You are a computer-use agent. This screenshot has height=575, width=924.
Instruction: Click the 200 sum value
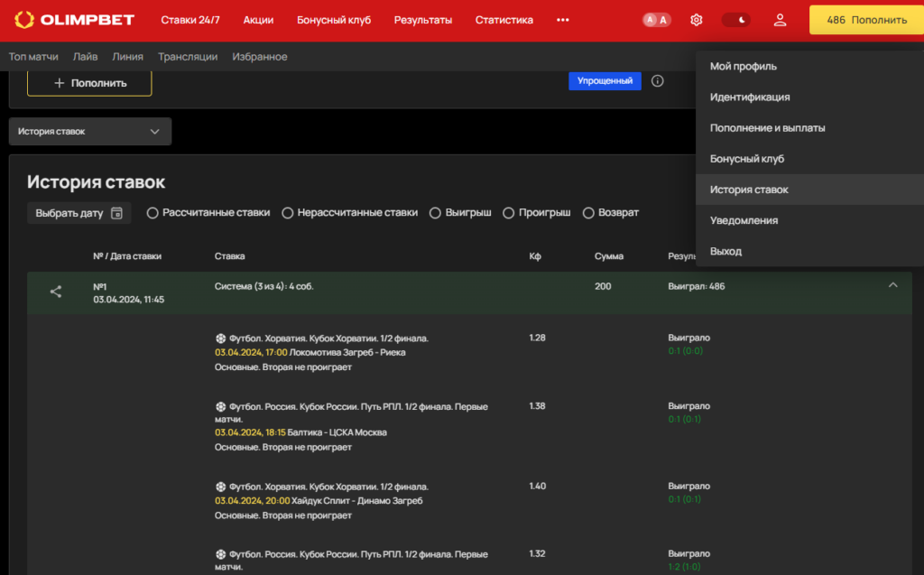click(x=603, y=287)
